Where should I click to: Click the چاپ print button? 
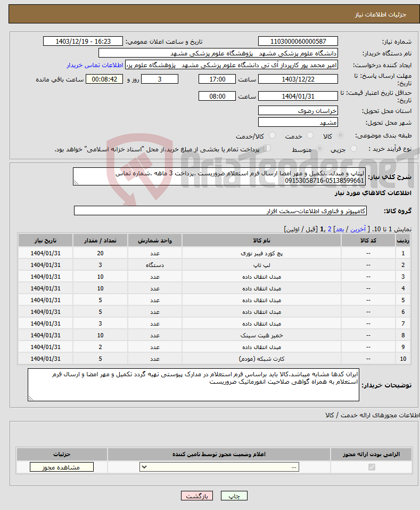[x=234, y=496]
